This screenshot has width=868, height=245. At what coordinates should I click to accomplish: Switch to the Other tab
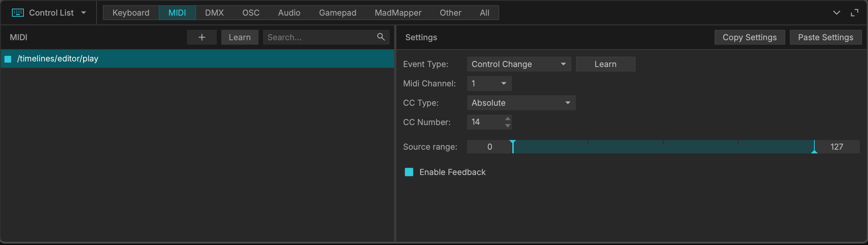coord(450,13)
